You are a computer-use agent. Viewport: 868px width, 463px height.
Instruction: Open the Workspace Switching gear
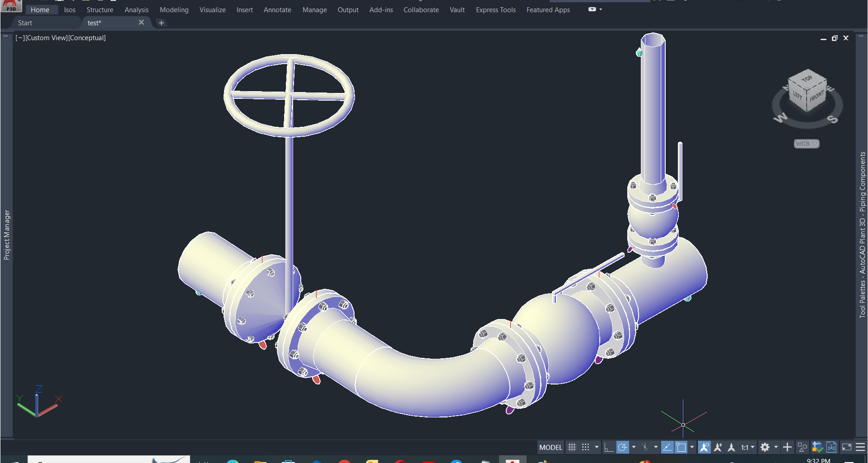point(765,447)
